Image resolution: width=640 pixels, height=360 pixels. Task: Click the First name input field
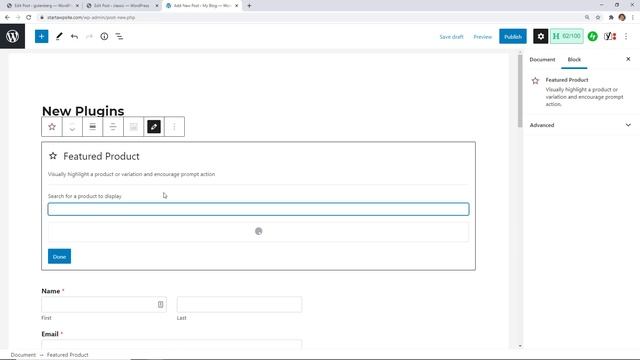[104, 304]
